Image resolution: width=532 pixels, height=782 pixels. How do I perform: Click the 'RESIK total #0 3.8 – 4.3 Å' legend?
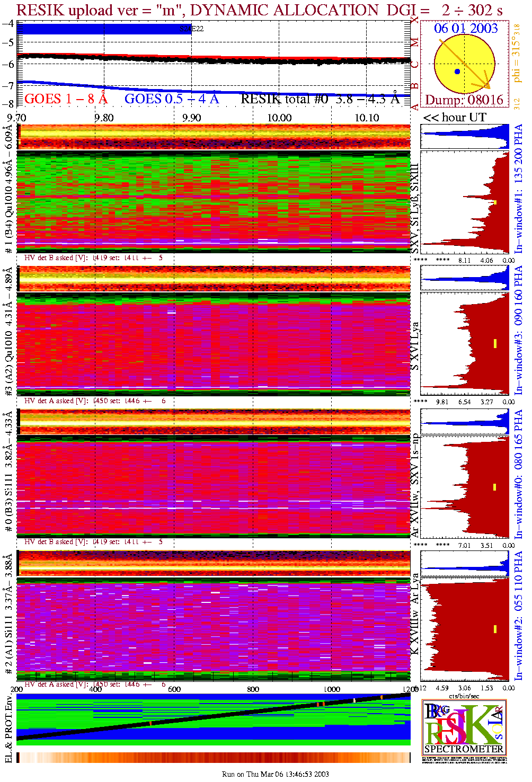tap(320, 99)
